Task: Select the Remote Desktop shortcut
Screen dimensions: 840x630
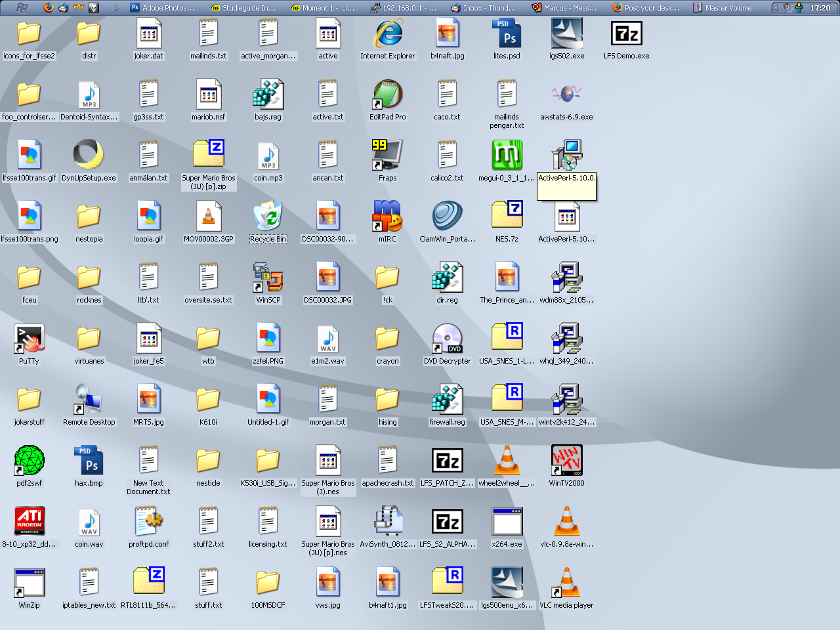Action: pos(89,400)
